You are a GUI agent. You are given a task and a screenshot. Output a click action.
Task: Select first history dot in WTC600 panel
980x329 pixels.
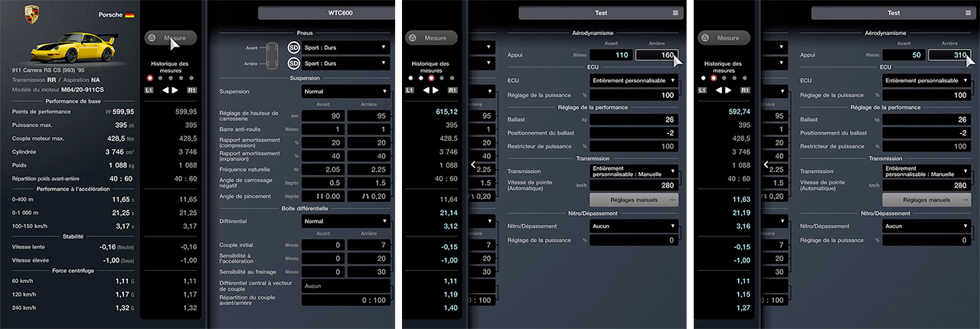coord(150,78)
